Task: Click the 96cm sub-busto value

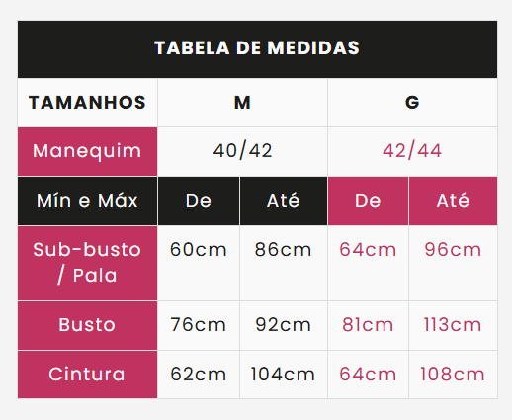Action: point(453,250)
